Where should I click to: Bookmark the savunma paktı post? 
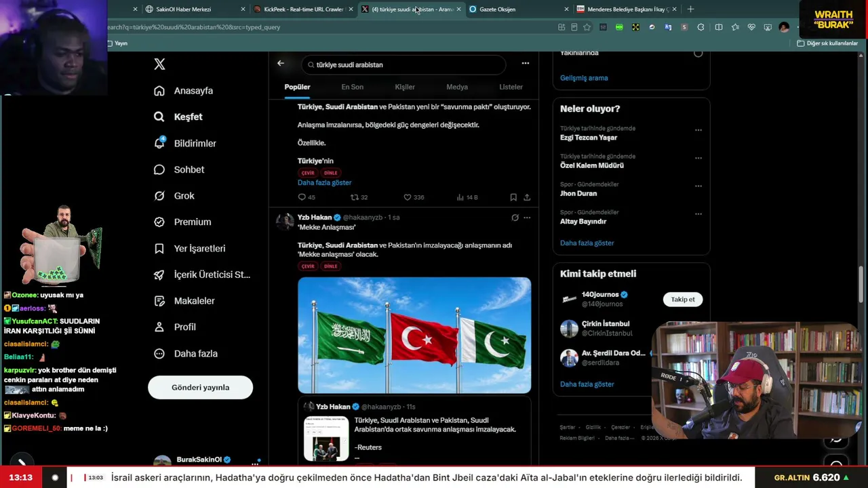coord(513,197)
